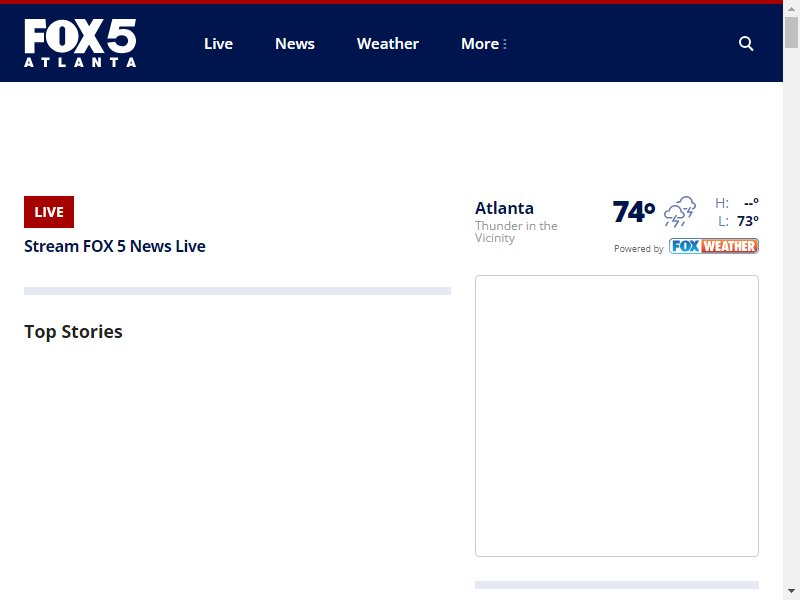Image resolution: width=800 pixels, height=600 pixels.
Task: Open Stream FOX 5 News Live link
Action: (115, 246)
